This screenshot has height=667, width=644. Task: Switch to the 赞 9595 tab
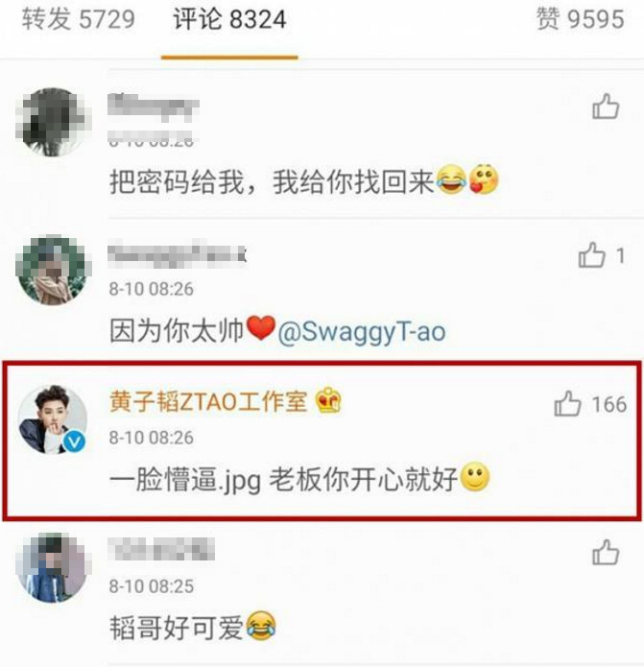click(581, 19)
